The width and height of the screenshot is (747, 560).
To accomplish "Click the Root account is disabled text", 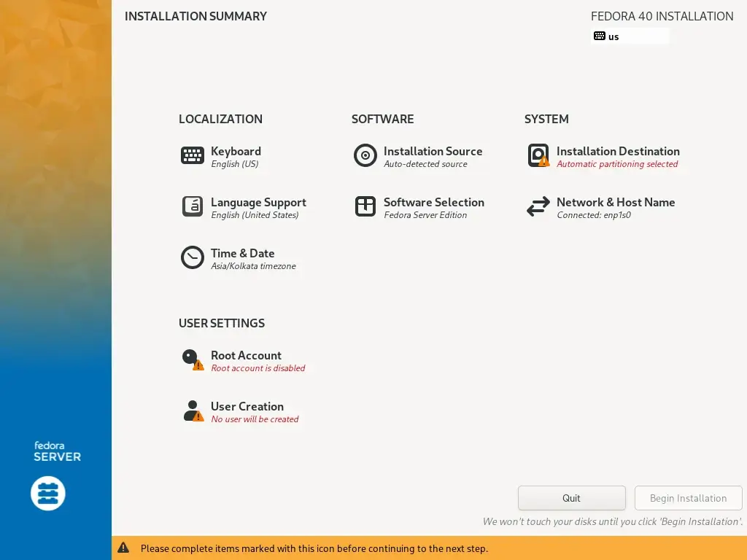I will tap(258, 368).
